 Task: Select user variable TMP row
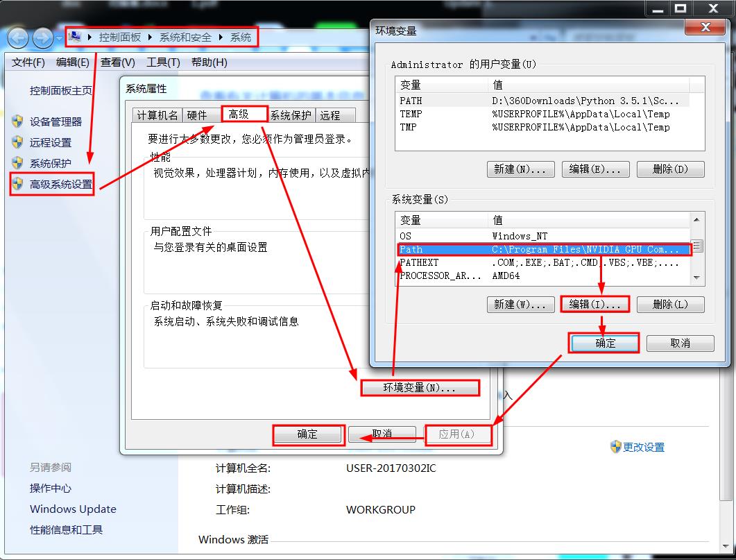click(x=543, y=127)
